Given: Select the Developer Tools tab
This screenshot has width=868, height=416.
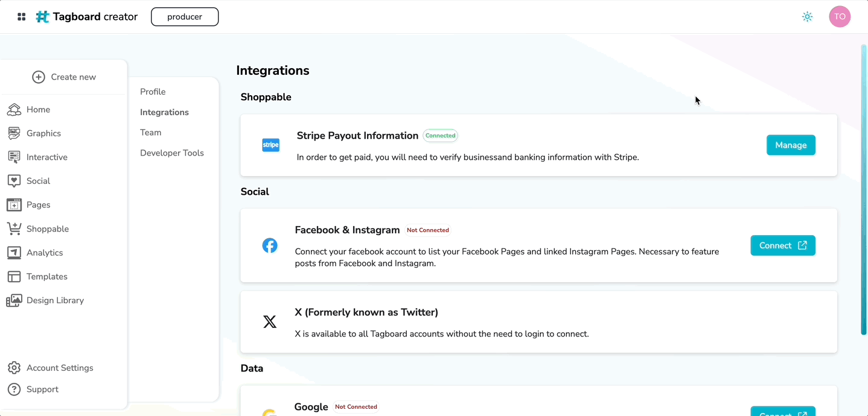Looking at the screenshot, I should pyautogui.click(x=172, y=153).
